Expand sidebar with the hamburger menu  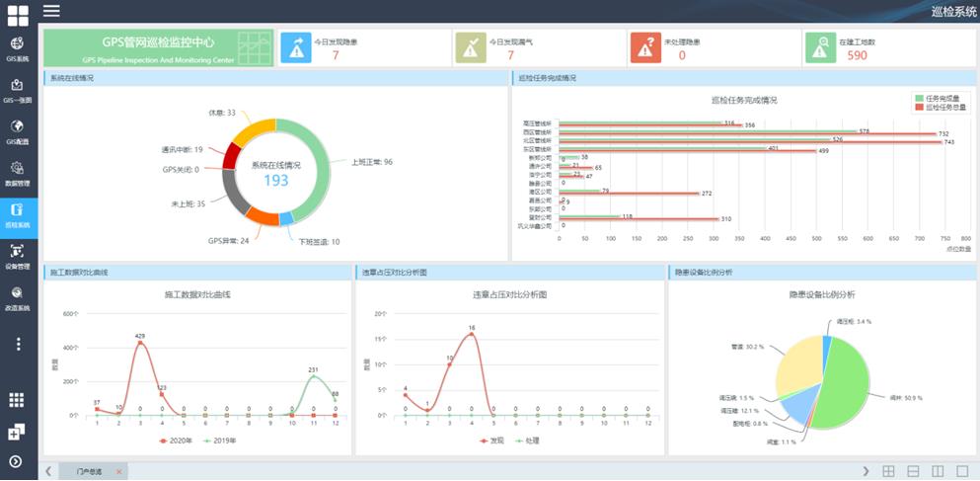tap(51, 11)
